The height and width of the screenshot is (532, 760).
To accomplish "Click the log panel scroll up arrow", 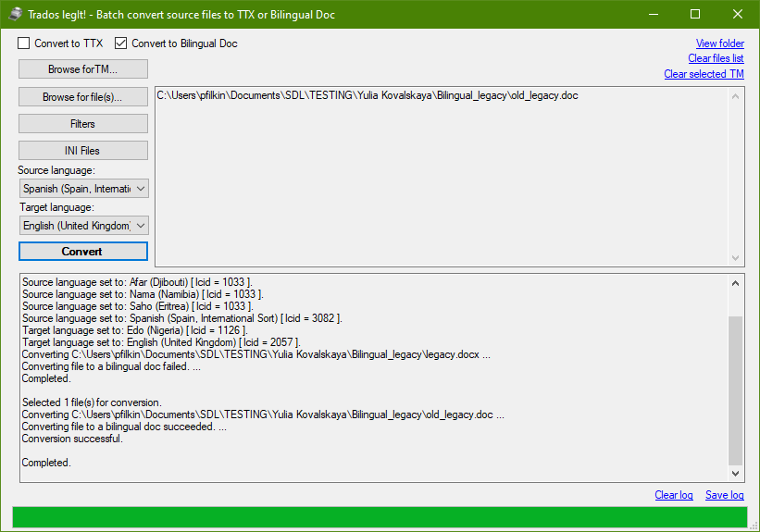I will (x=735, y=283).
